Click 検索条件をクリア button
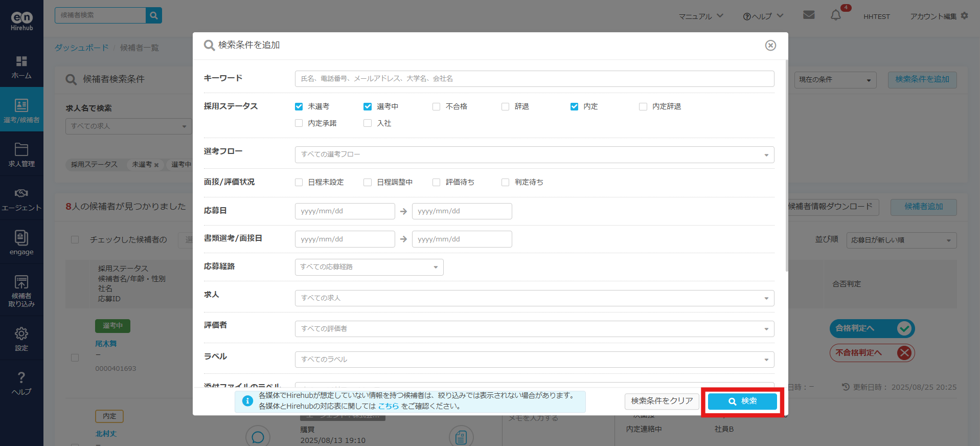The image size is (980, 446). click(x=662, y=402)
